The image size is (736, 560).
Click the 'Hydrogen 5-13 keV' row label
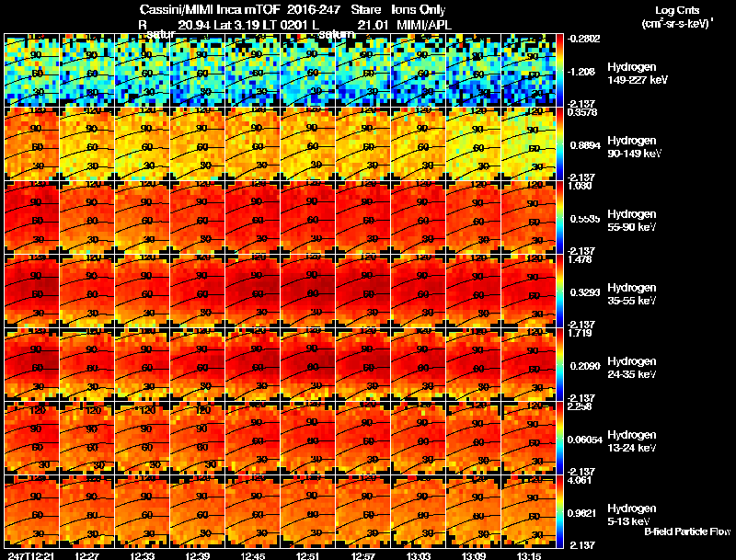pyautogui.click(x=632, y=515)
